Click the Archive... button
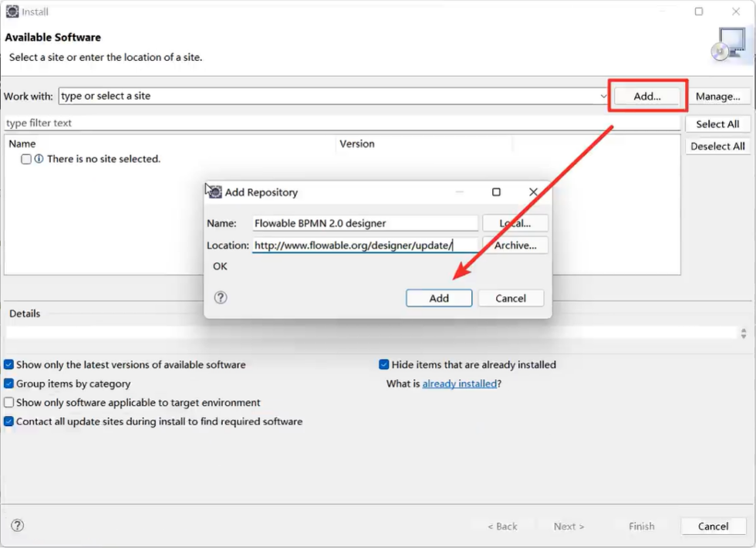 coord(515,245)
